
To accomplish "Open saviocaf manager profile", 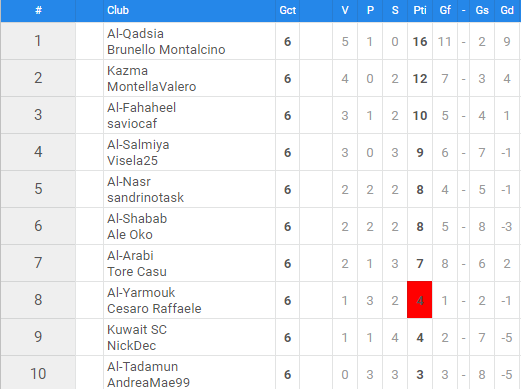I will coord(132,124).
